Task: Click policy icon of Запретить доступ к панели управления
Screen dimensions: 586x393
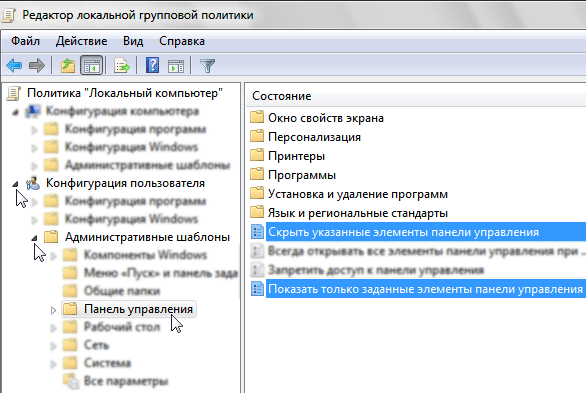Action: 257,270
